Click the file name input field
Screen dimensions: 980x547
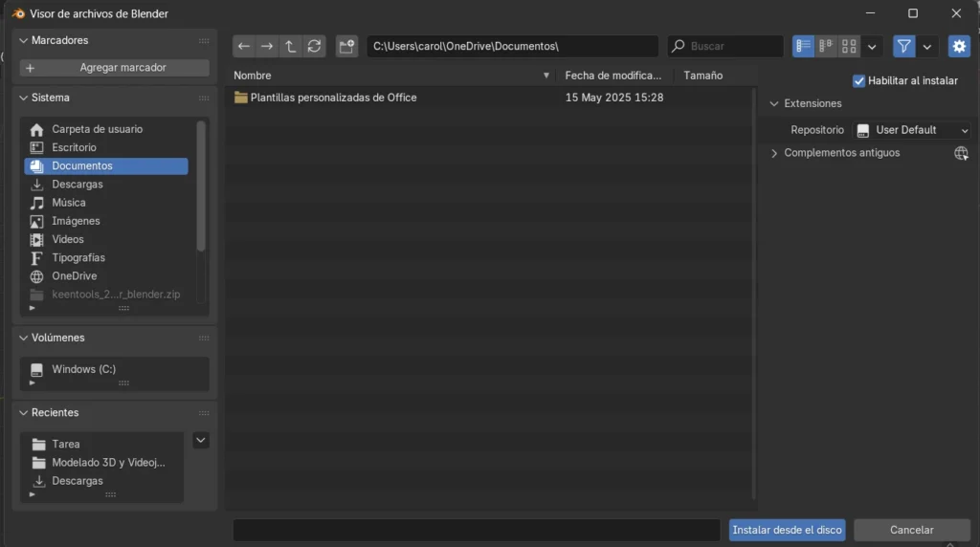coord(477,530)
